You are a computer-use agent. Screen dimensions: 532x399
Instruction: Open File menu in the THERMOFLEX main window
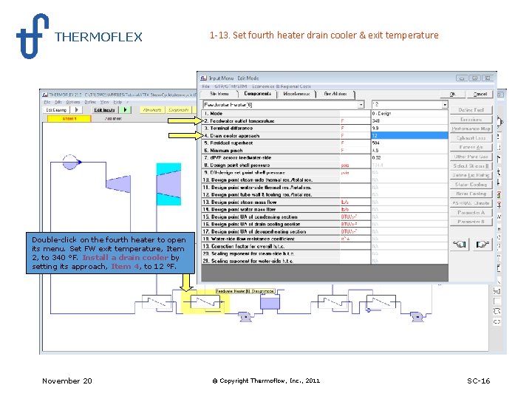[47, 102]
